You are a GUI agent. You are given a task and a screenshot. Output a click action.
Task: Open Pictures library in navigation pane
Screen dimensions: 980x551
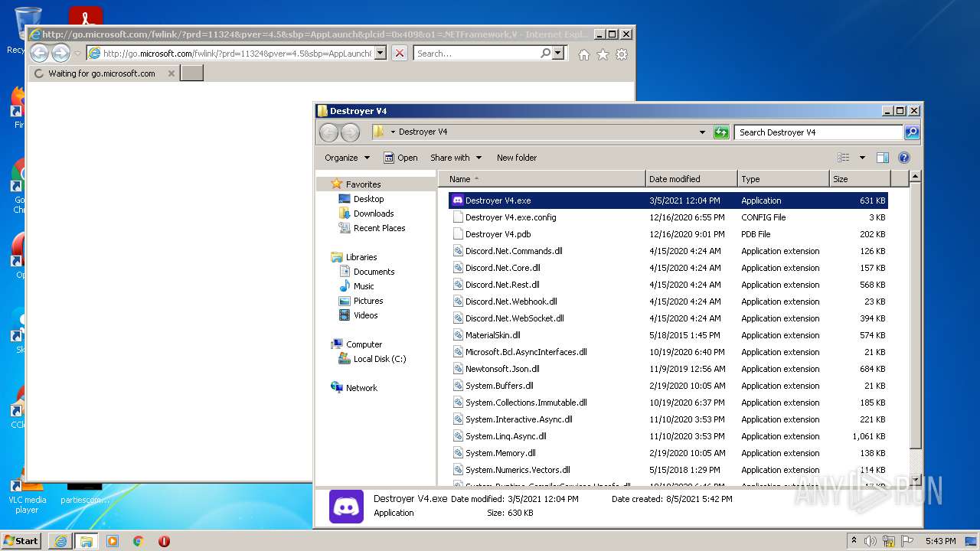pos(368,301)
